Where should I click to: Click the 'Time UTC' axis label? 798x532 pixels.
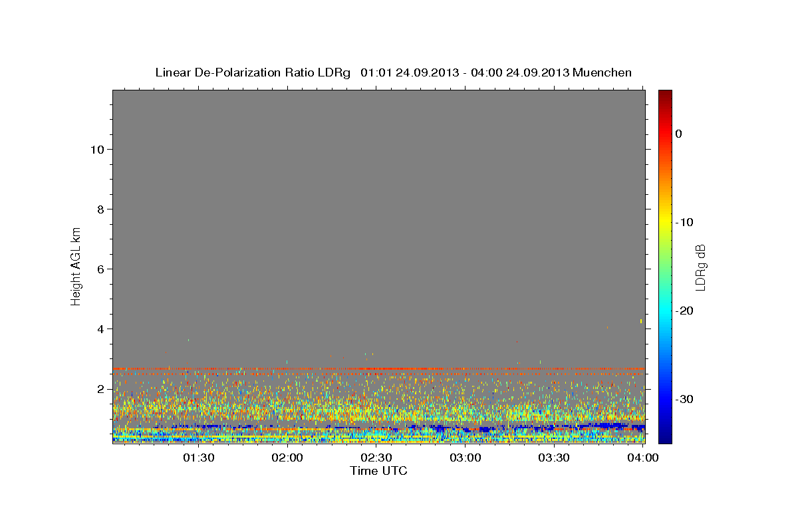(378, 471)
